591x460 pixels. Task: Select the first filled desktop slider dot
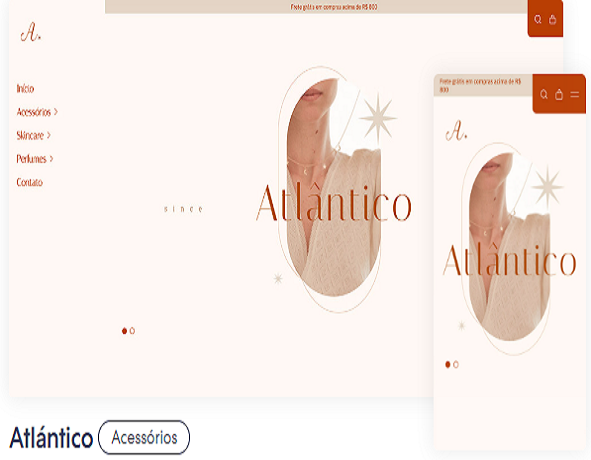(x=124, y=331)
